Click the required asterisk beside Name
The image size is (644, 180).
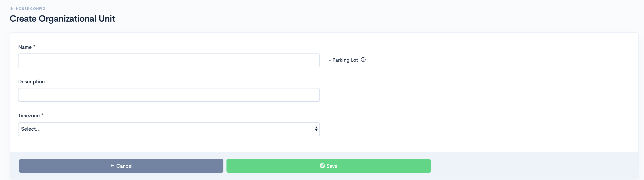coord(34,46)
